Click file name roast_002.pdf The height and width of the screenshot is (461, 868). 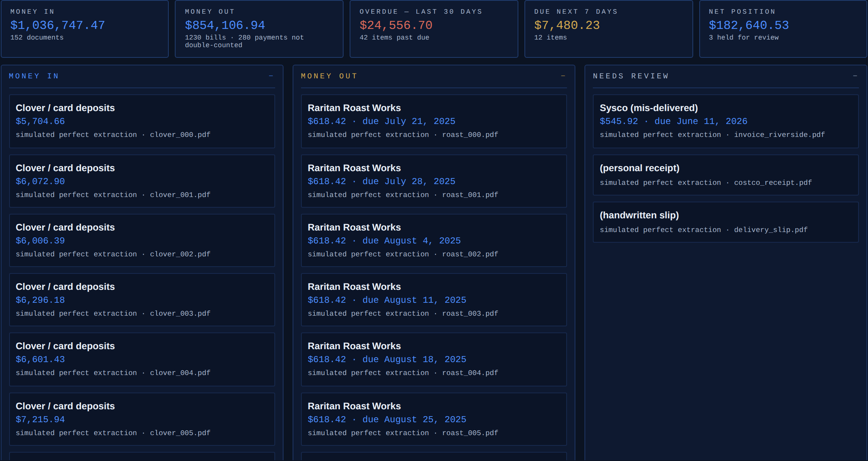pos(470,254)
